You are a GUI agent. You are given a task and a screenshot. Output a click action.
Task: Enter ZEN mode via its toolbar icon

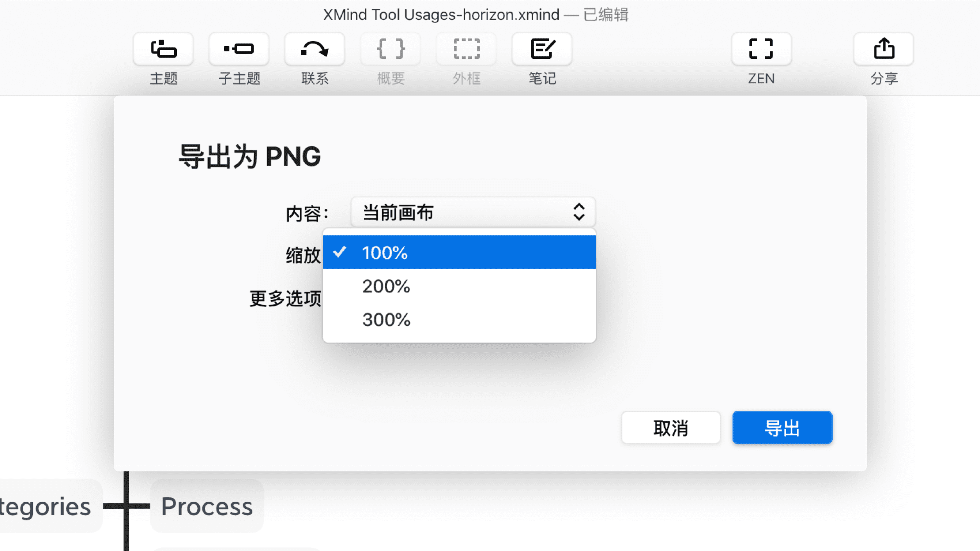click(761, 49)
